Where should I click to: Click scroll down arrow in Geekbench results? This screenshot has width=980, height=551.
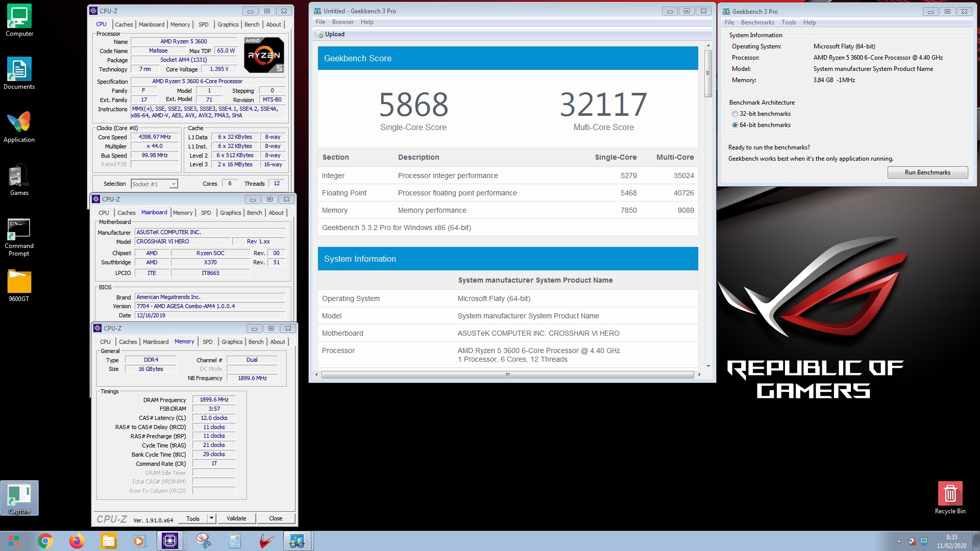tap(708, 366)
